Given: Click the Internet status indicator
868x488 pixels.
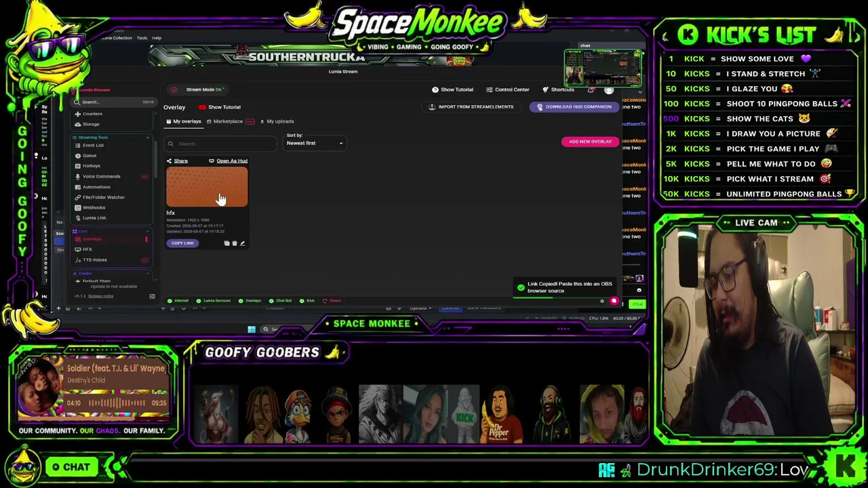Looking at the screenshot, I should [178, 301].
